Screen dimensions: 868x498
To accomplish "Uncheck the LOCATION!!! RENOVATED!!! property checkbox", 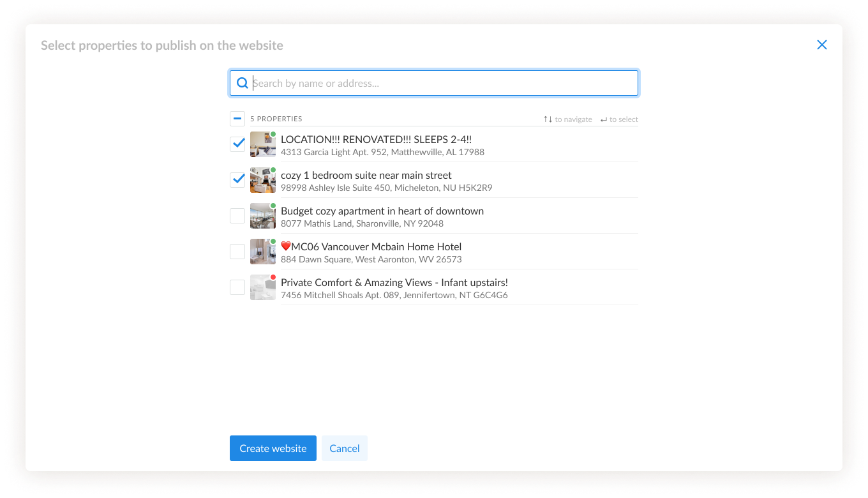I will click(x=237, y=144).
